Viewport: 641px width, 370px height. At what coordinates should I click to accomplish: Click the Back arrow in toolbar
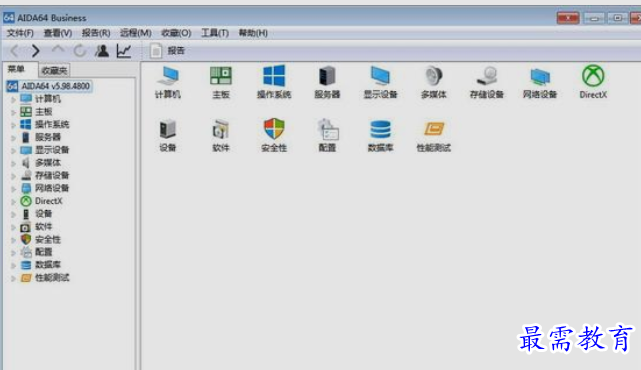pyautogui.click(x=15, y=51)
